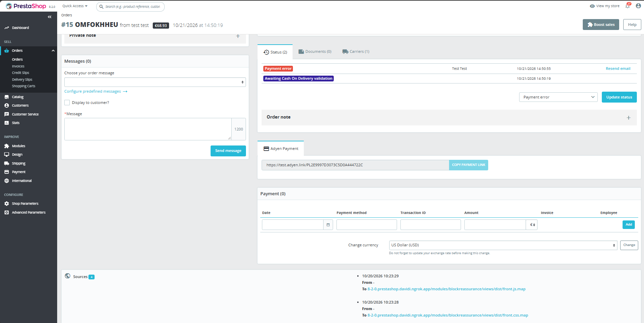Click the Copy Payment Link button
Viewport: 644px width, 323px height.
(468, 165)
